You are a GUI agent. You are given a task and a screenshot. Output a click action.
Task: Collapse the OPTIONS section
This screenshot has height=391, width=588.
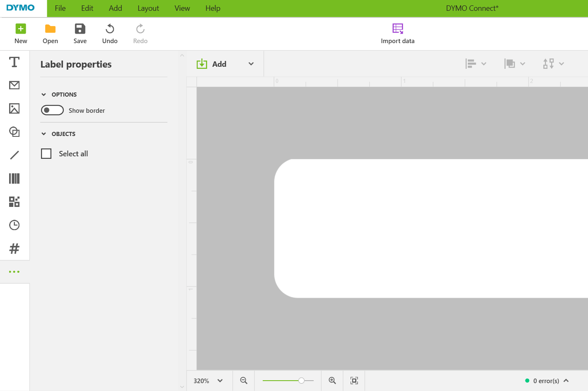click(44, 95)
